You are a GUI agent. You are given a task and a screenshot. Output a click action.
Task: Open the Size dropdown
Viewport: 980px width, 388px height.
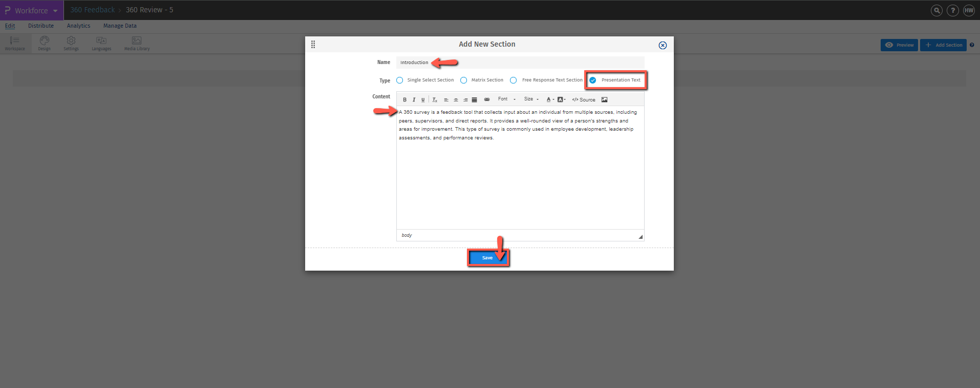click(531, 99)
